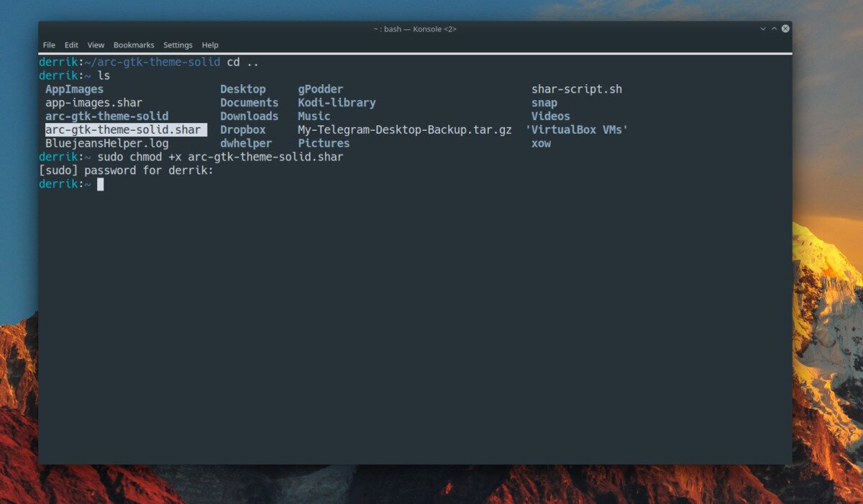Click the Kodi-library directory name
Screen dimensions: 863x504
[337, 103]
